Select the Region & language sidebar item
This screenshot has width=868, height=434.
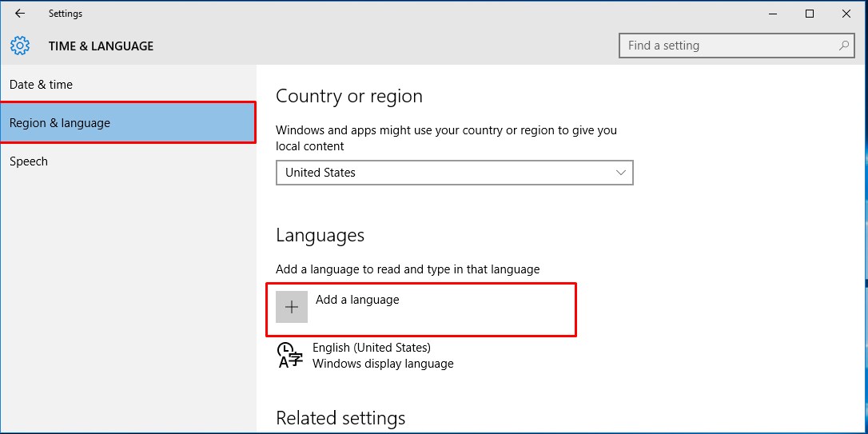[x=60, y=123]
